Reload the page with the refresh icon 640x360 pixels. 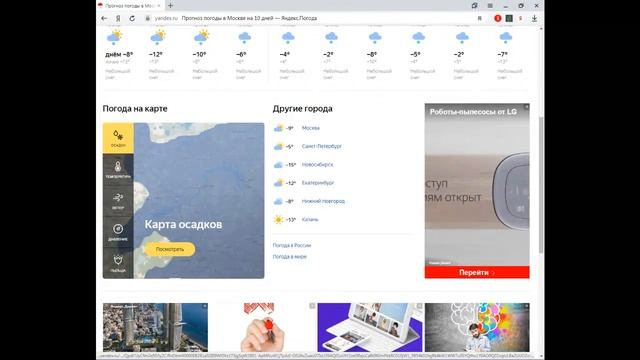[x=132, y=18]
